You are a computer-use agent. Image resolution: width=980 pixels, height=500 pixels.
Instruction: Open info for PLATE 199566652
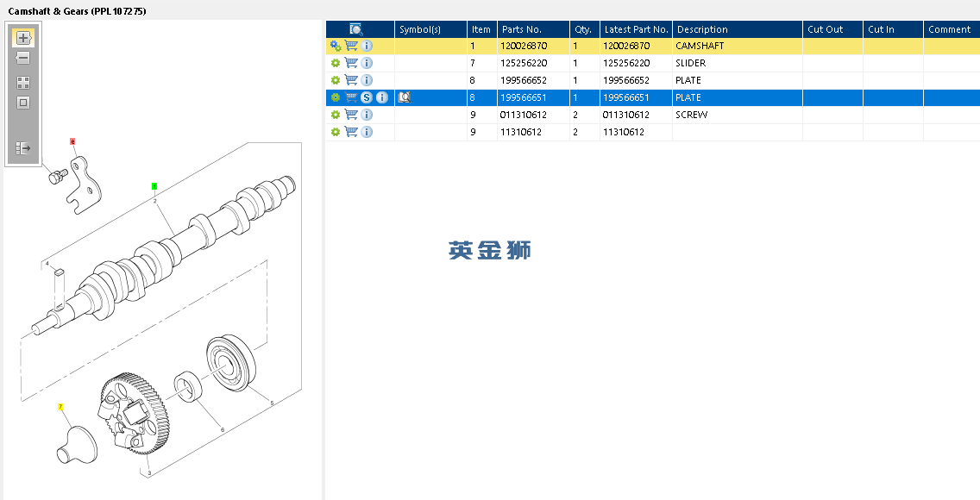tap(367, 80)
